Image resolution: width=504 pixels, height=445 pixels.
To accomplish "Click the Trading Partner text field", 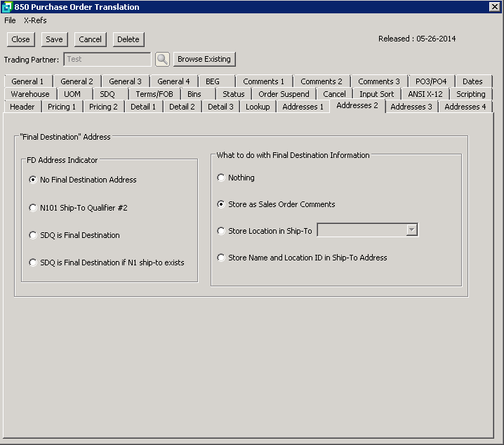I will click(x=107, y=60).
